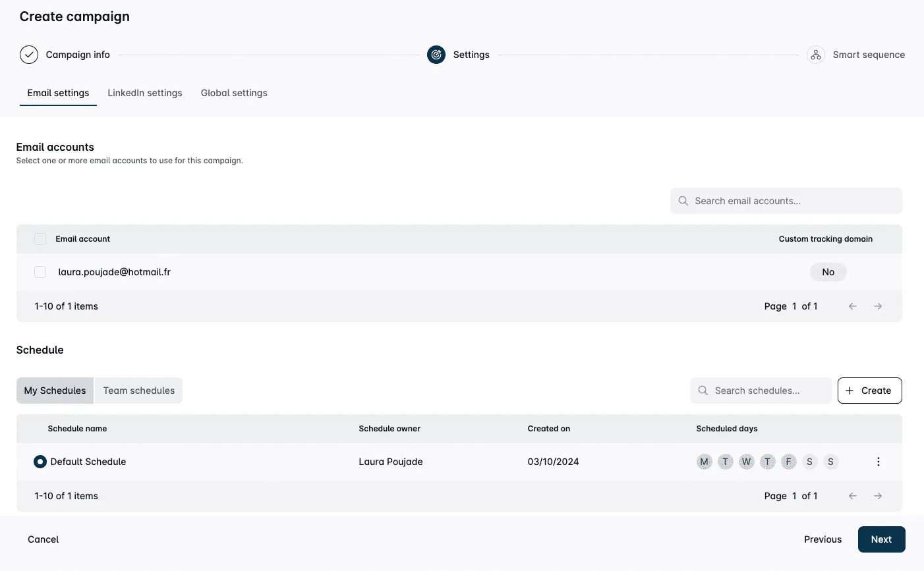Viewport: 924px width, 571px height.
Task: Click the Schedule owner column header
Action: [x=390, y=429]
